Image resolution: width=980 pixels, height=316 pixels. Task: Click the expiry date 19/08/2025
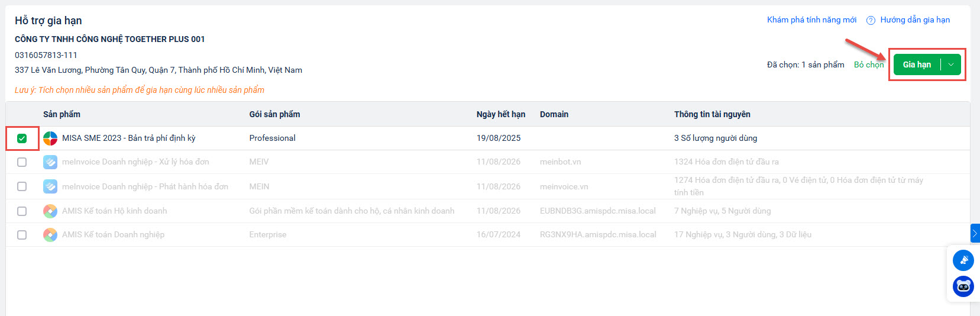click(x=499, y=138)
